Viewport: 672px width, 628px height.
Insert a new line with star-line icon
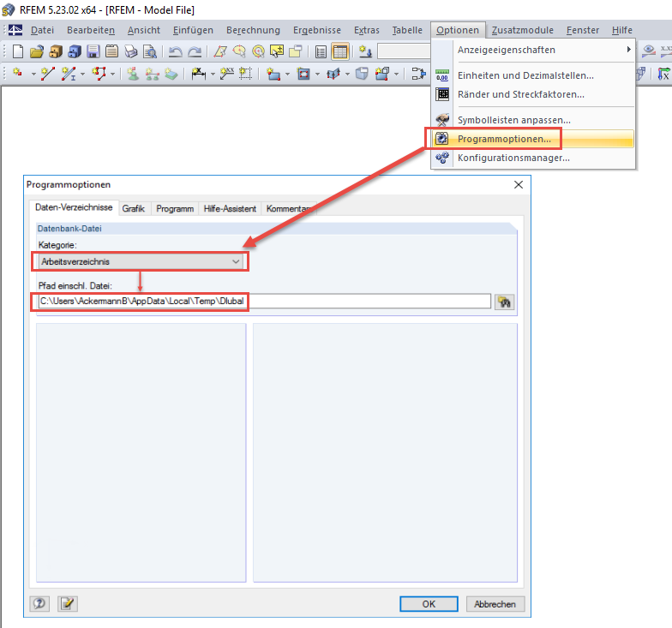click(47, 74)
